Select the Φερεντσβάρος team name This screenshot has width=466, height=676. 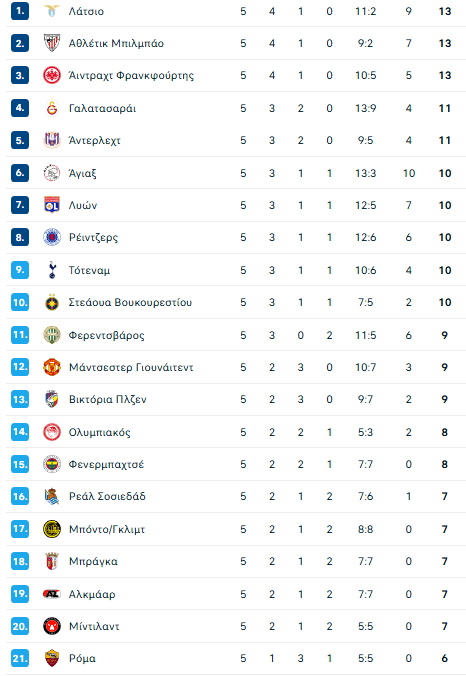point(106,335)
